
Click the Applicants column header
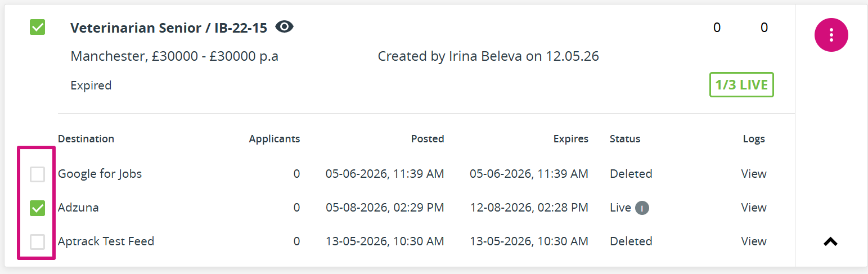[275, 139]
